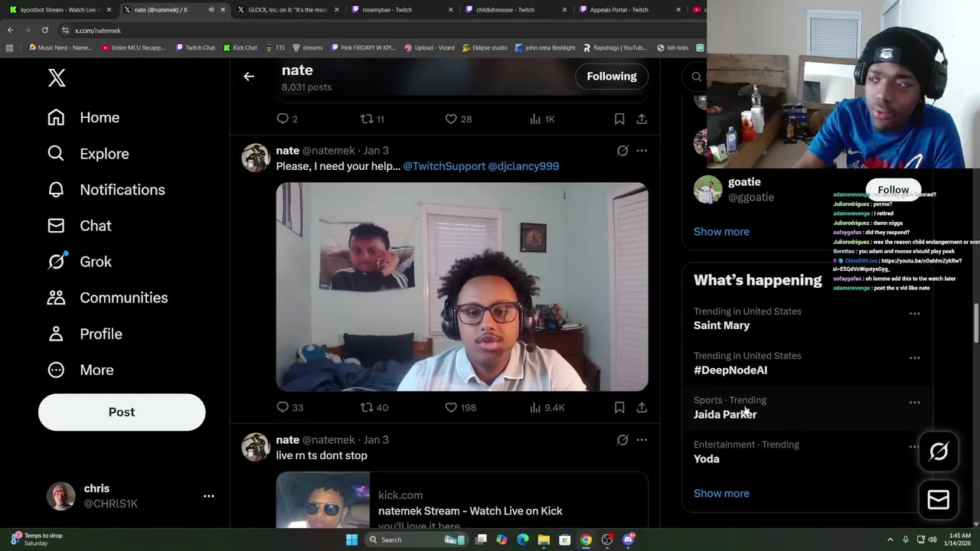The image size is (980, 551).
Task: Open more options for Yoda trend
Action: point(914,447)
